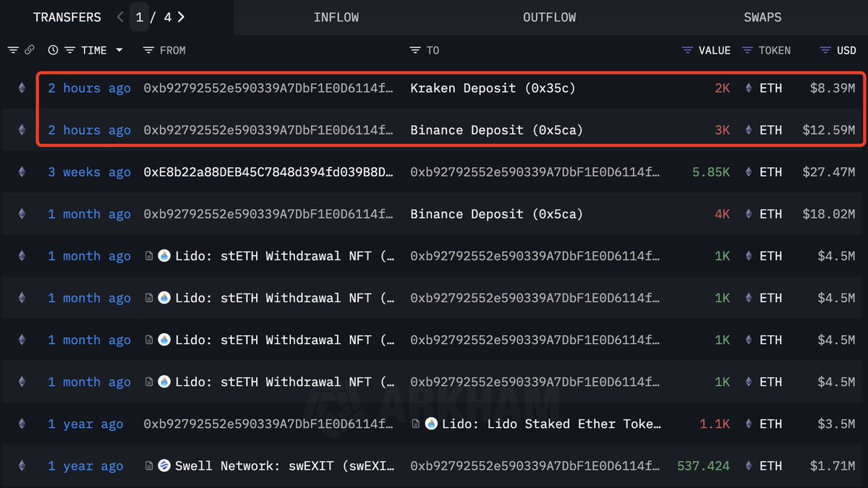
Task: Open the TOKEN column filter icon
Action: coord(747,50)
